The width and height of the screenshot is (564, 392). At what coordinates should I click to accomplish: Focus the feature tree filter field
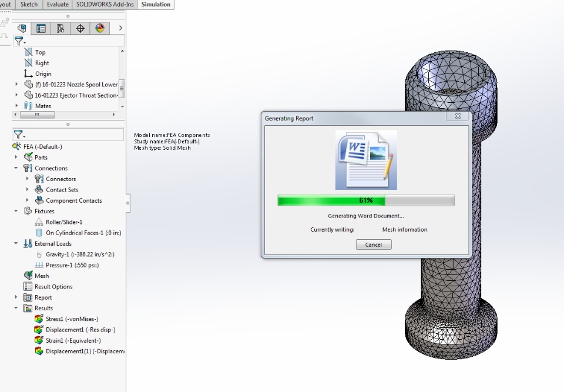(69, 41)
